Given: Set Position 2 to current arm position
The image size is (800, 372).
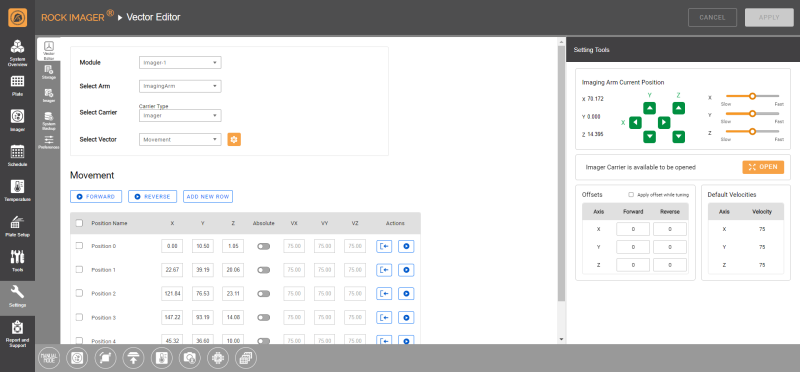Looking at the screenshot, I should (384, 293).
